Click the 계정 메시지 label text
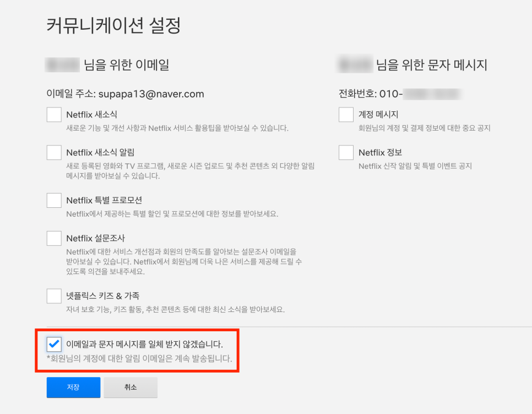532x414 pixels. (378, 115)
